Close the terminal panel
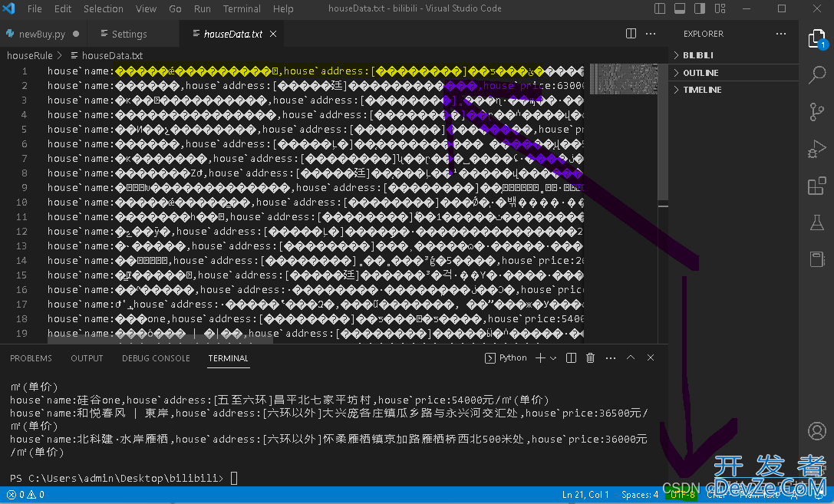Screen dimensions: 834x504 coord(651,357)
